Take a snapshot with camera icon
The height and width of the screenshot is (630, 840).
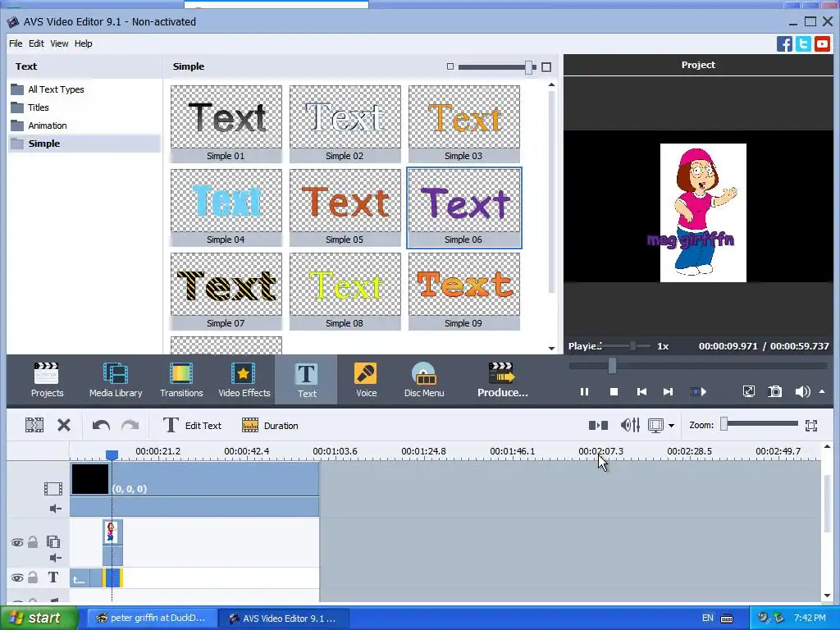click(775, 391)
